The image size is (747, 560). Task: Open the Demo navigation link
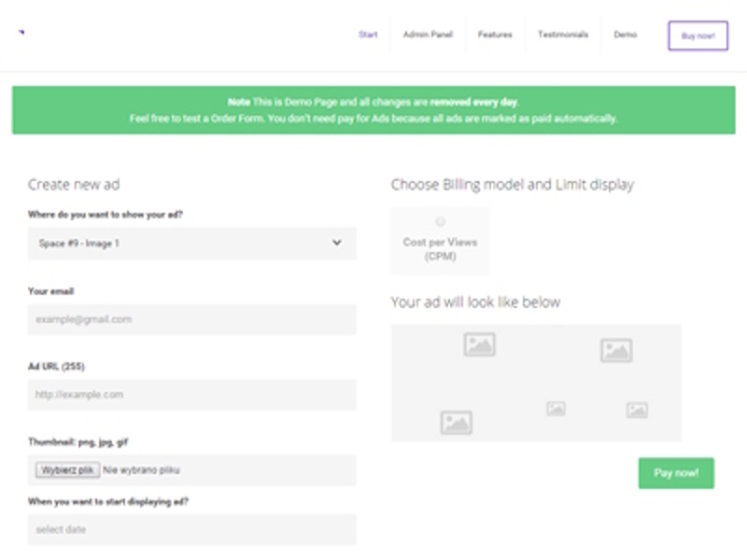(625, 35)
